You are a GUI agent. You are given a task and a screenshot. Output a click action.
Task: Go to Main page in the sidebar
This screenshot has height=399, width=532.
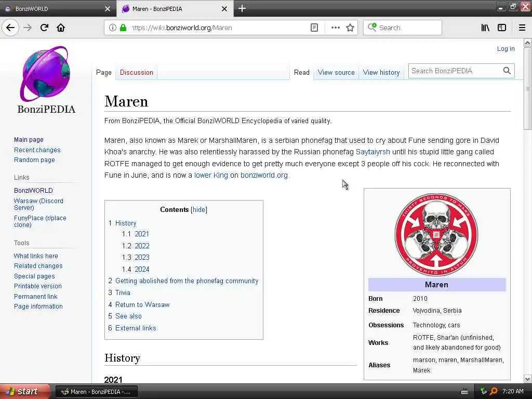point(29,139)
